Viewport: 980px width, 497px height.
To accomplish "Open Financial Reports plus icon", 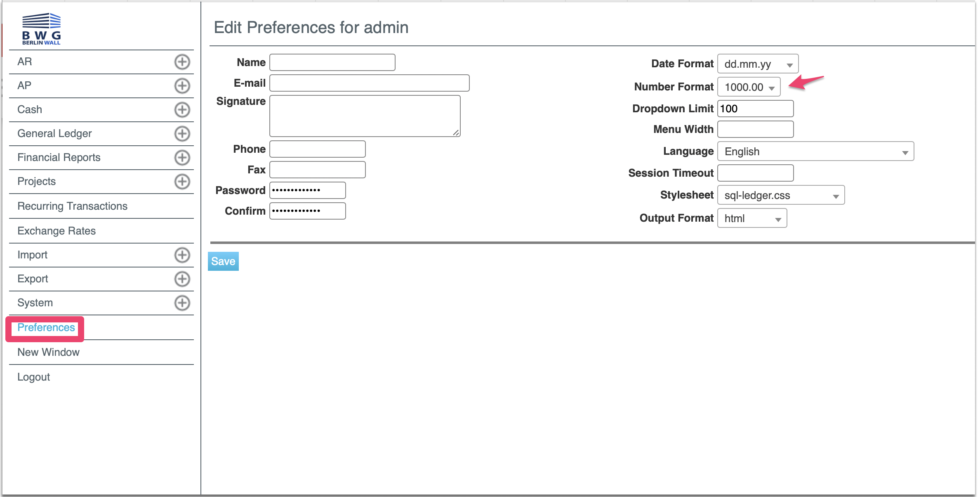I will point(182,158).
